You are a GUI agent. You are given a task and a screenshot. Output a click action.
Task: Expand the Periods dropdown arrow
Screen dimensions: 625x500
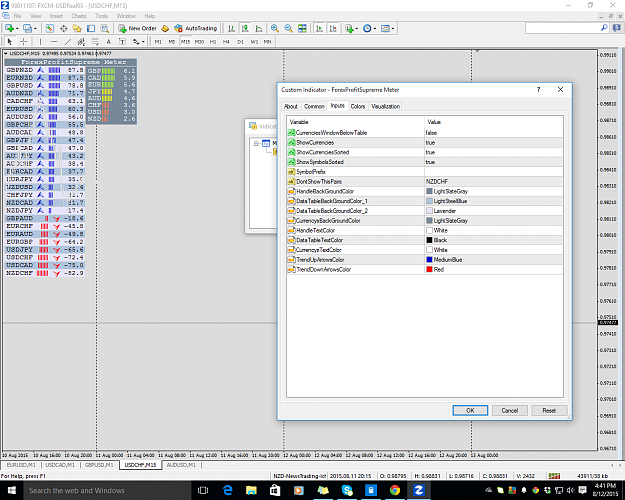coord(375,29)
